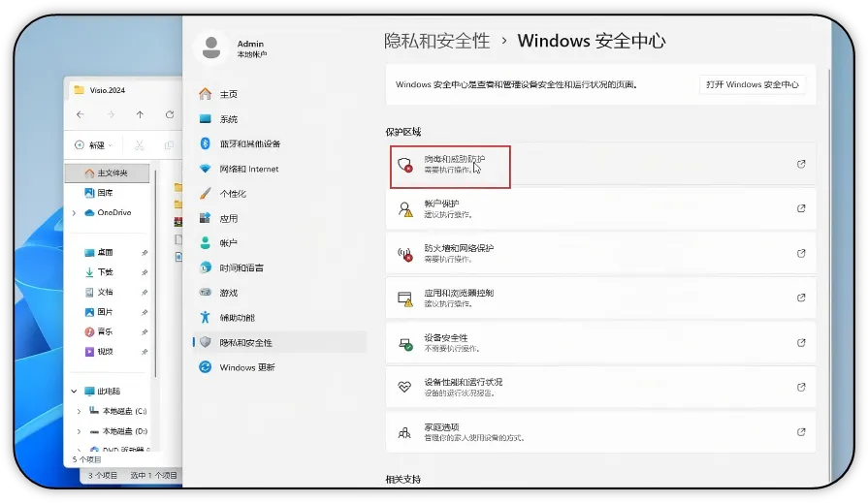
Task: Select 系统 in Settings sidebar
Action: coord(279,119)
